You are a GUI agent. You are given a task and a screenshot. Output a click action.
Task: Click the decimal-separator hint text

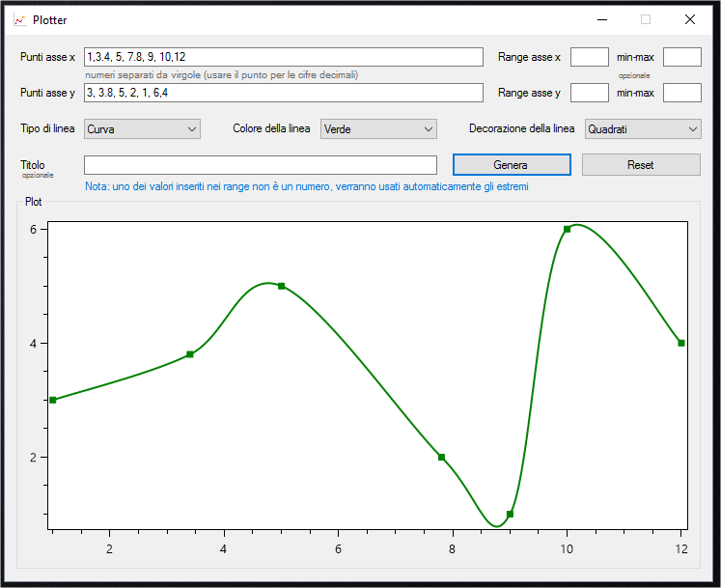pyautogui.click(x=222, y=74)
